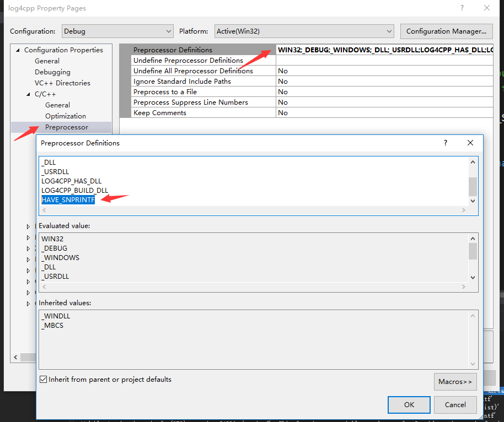The height and width of the screenshot is (422, 504).
Task: Select the Undefine Preprocessor Definitions row
Action: click(203, 61)
